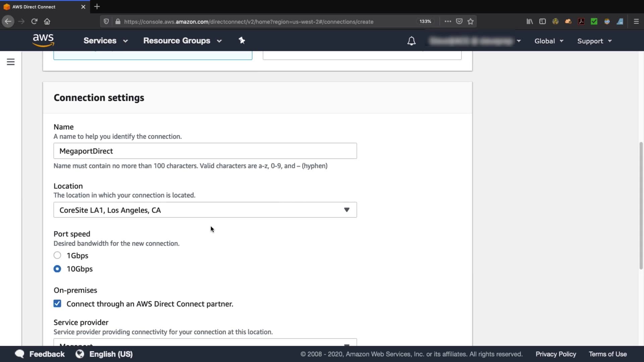Go to the browser home icon

click(x=47, y=21)
